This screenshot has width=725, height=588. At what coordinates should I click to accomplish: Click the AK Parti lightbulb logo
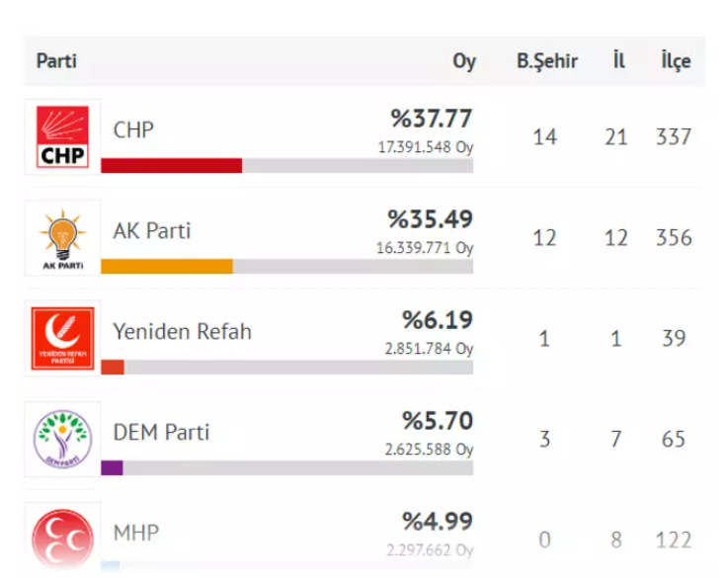tap(63, 239)
